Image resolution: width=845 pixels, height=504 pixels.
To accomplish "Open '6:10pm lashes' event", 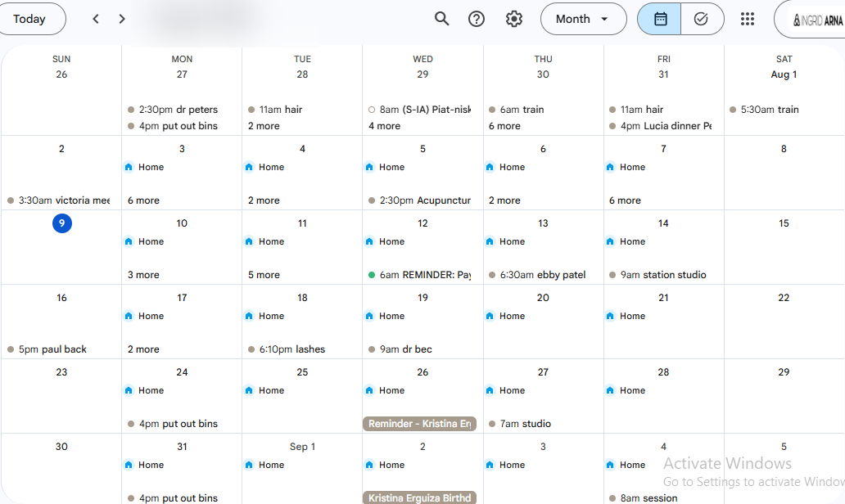I will (286, 349).
